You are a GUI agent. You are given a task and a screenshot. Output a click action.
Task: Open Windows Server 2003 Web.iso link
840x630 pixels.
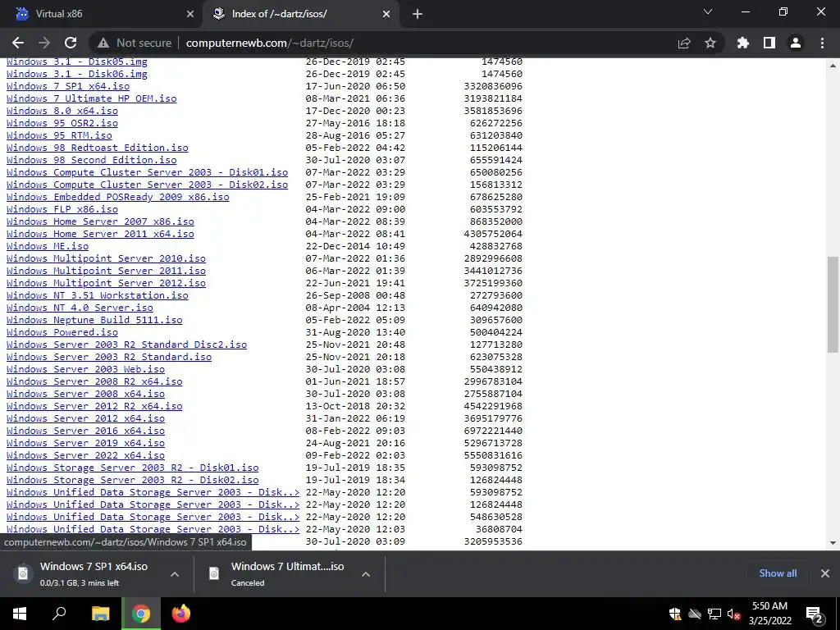85,369
